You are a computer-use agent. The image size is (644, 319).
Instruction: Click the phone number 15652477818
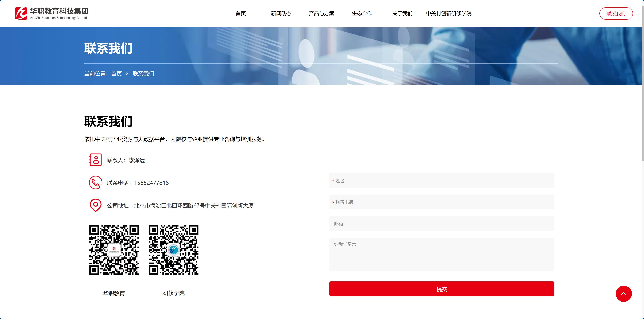pos(151,183)
